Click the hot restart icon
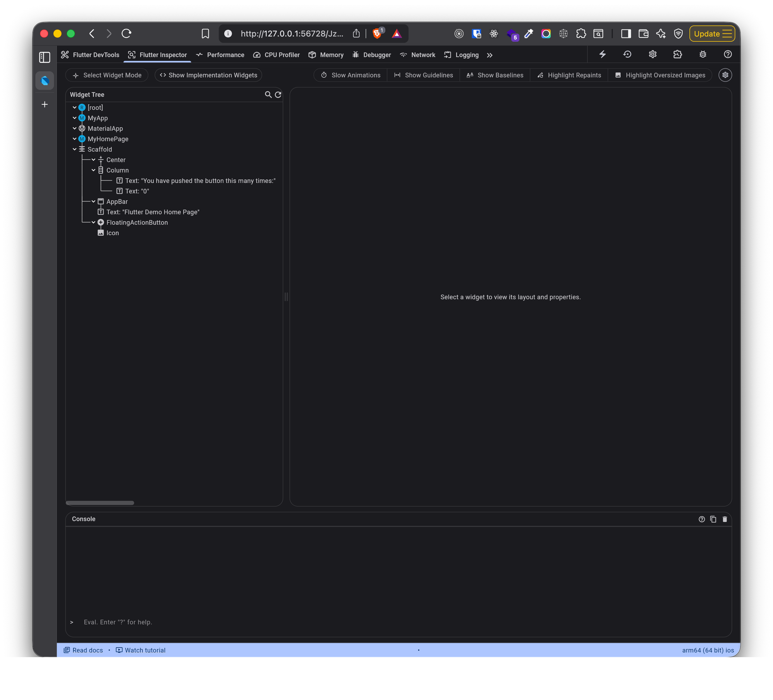 627,54
